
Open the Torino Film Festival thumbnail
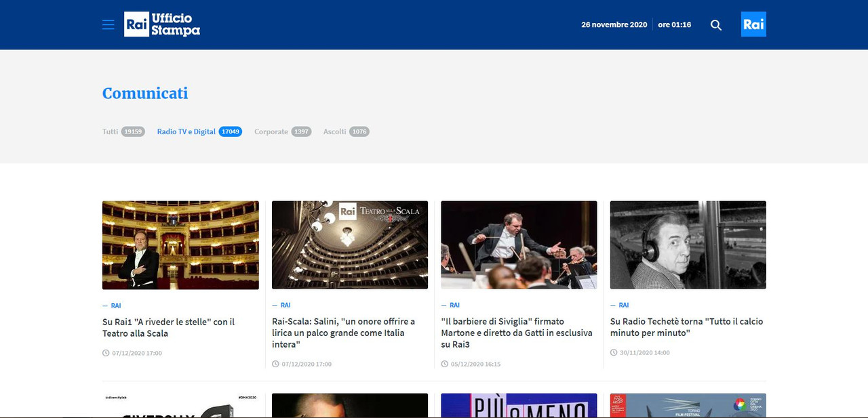(688, 405)
